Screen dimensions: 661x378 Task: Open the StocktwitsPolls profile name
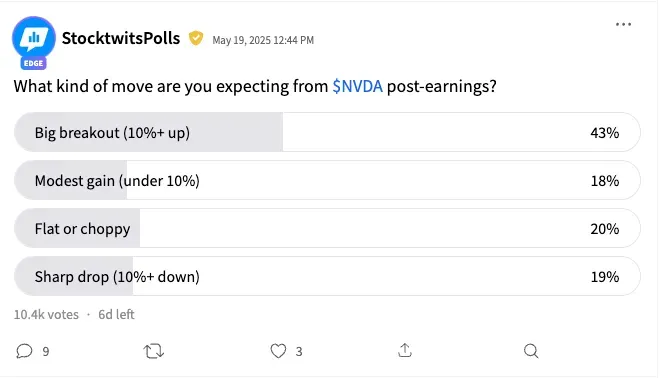click(121, 38)
